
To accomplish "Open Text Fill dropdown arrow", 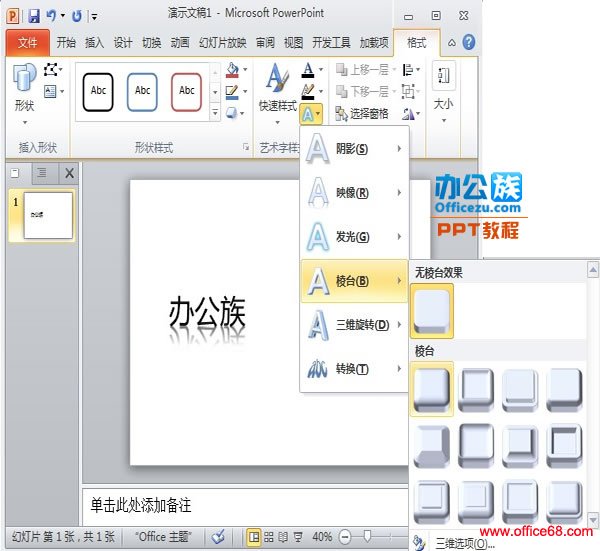I will click(321, 70).
